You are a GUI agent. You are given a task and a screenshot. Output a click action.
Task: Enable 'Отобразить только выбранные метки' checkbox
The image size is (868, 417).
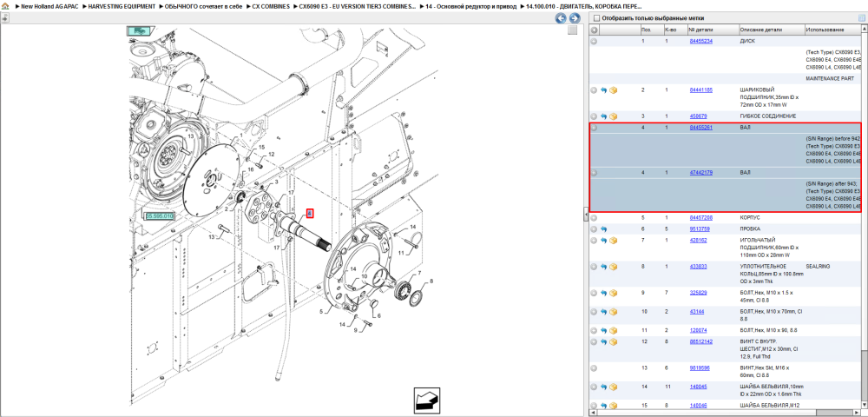596,17
